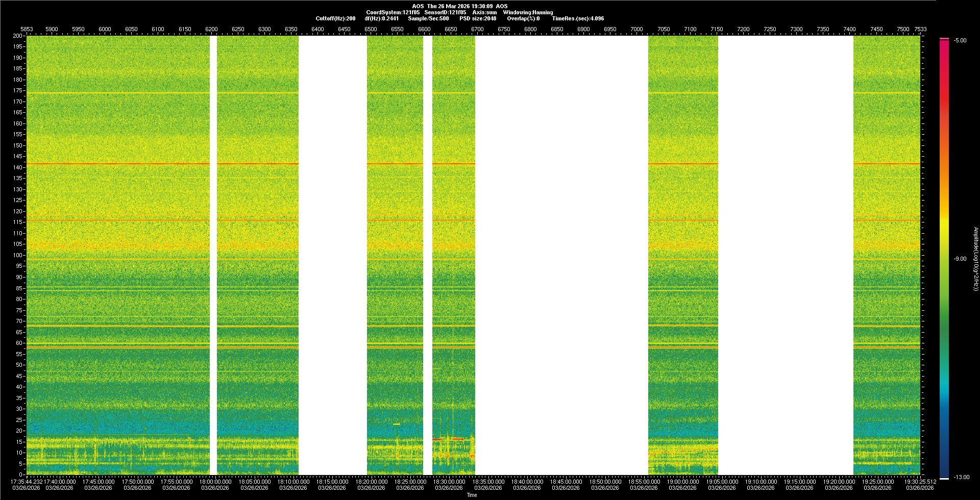Click the narrow white gap at 18:00
Screen dimensions: 980x500
point(213,255)
